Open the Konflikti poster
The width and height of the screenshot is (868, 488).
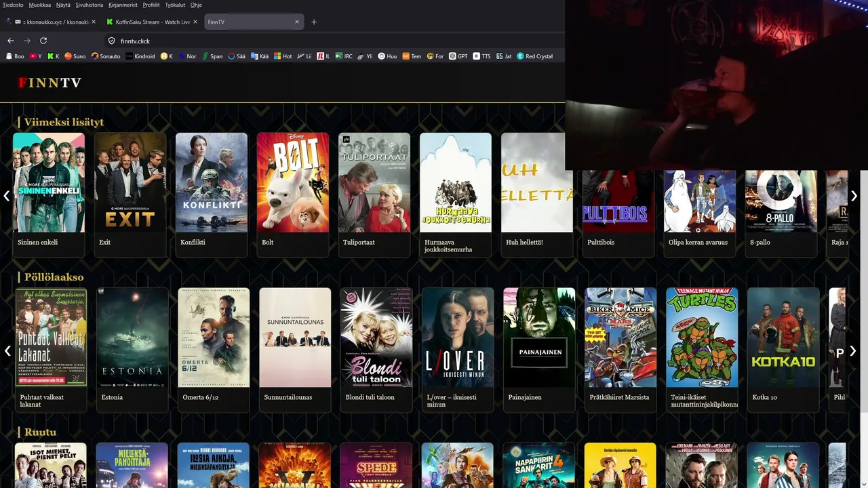click(212, 182)
